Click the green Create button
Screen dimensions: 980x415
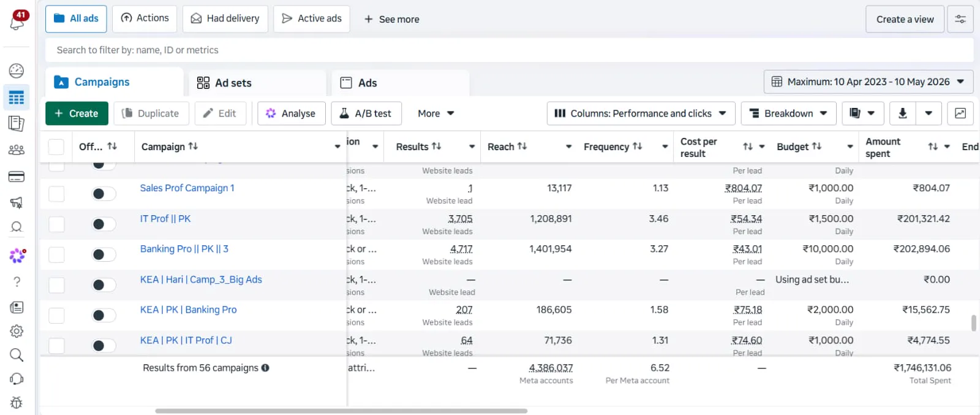click(77, 113)
